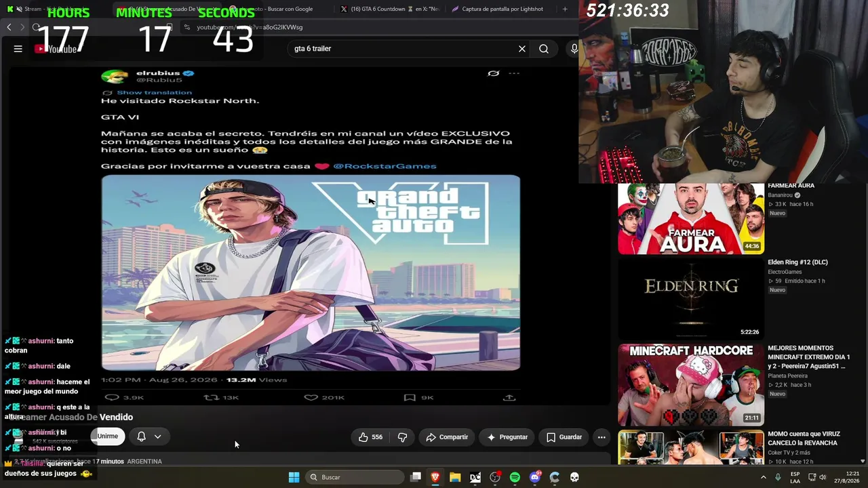Show hidden system tray icons
Viewport: 868px width, 488px height.
pyautogui.click(x=763, y=477)
